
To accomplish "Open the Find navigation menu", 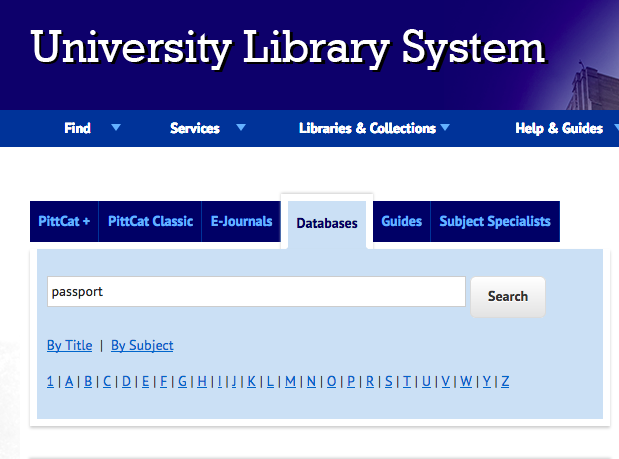I will pos(77,128).
